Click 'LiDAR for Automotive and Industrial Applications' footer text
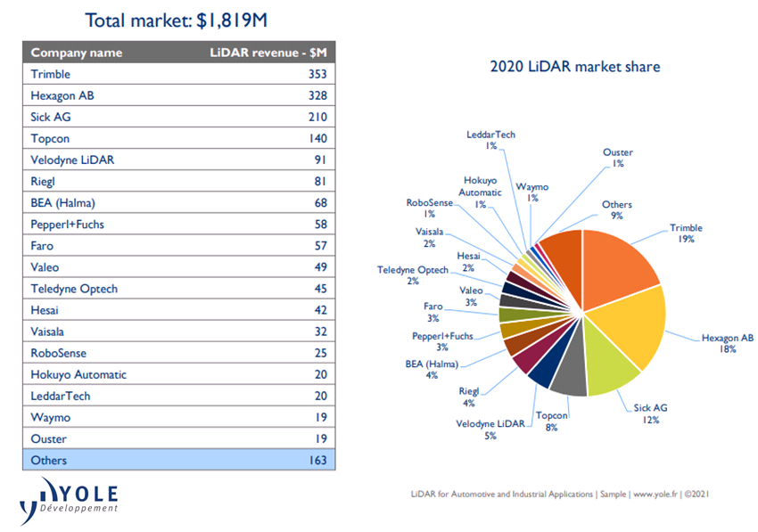Viewport: 758px width, 532px height. [x=502, y=494]
